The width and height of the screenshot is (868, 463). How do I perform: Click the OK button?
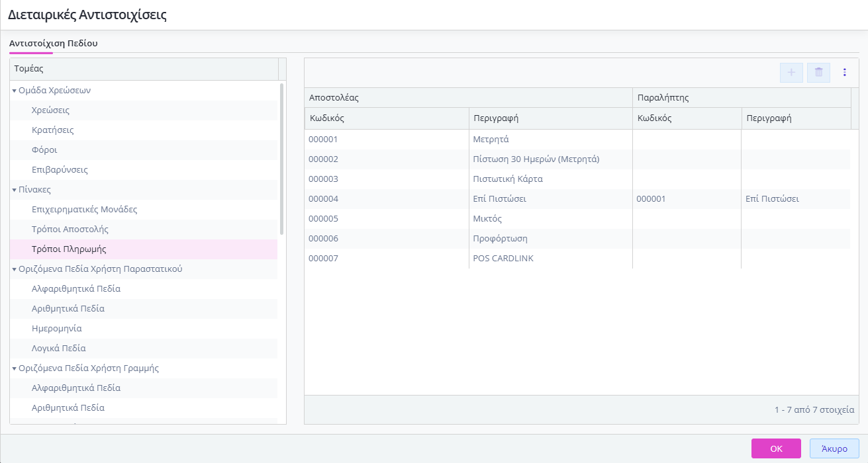[776, 448]
